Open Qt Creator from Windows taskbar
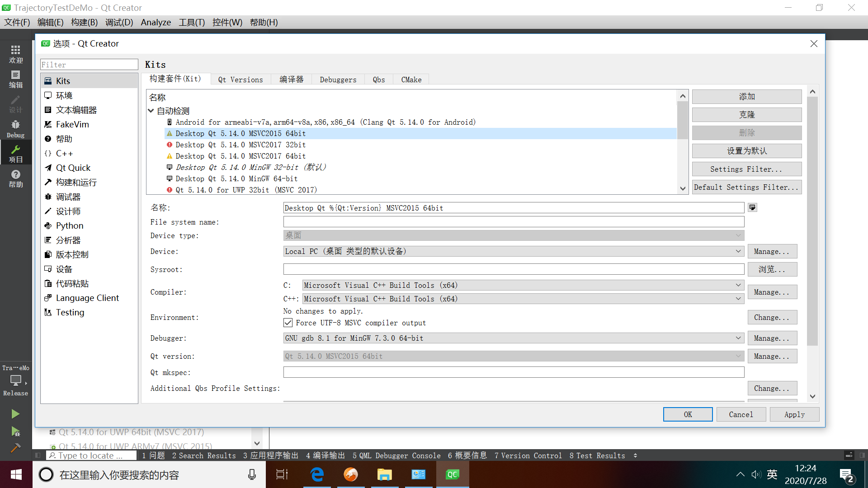 [452, 474]
